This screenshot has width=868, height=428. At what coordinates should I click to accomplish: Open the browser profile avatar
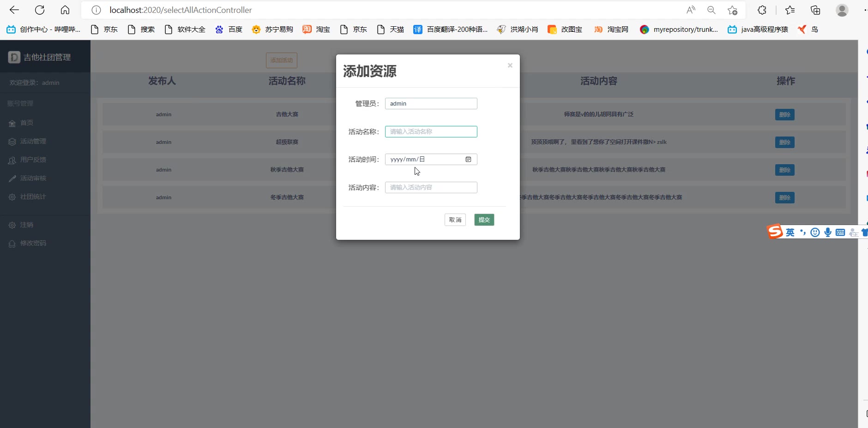coord(842,10)
